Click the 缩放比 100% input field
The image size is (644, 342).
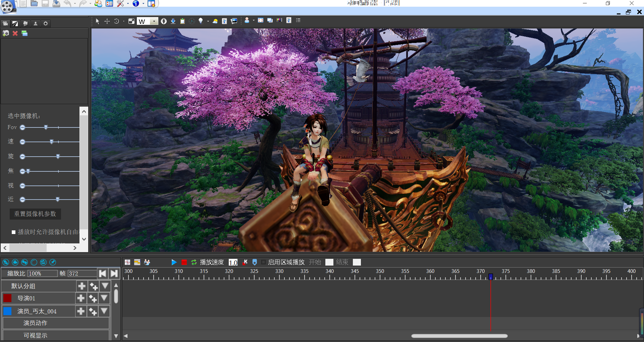(42, 274)
